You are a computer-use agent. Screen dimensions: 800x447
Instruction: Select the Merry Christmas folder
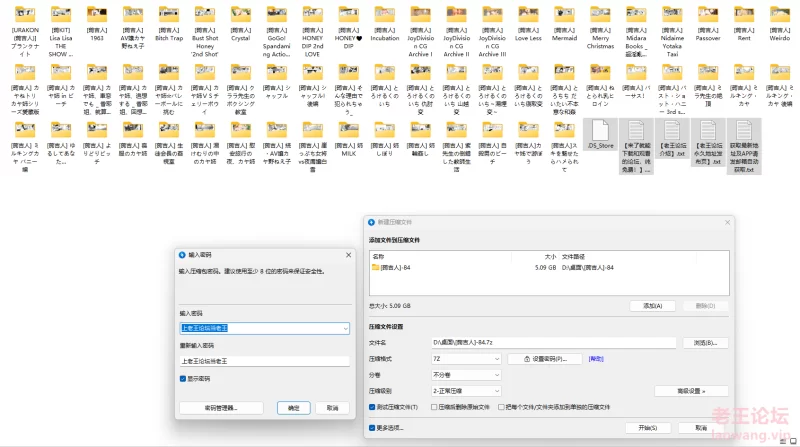601,28
